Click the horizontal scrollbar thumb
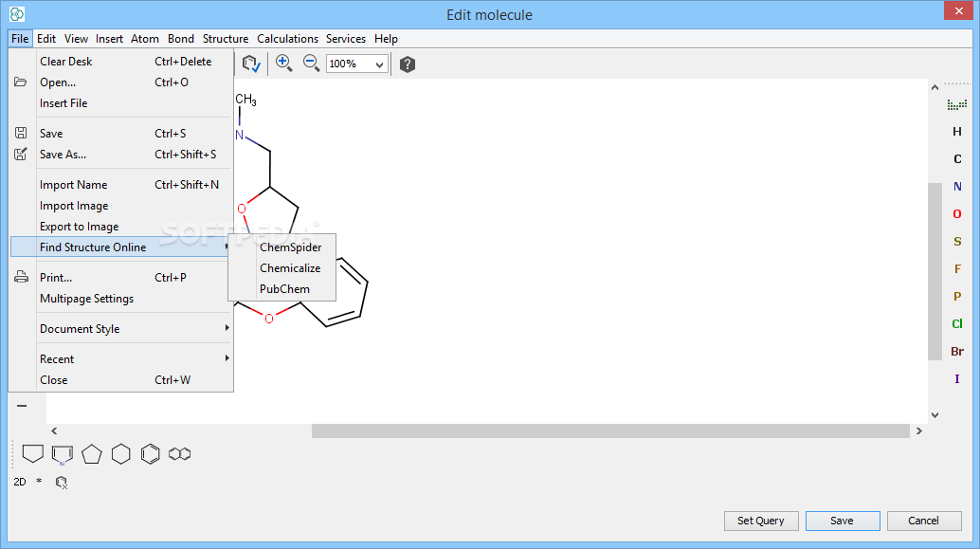980x549 pixels. [x=610, y=430]
